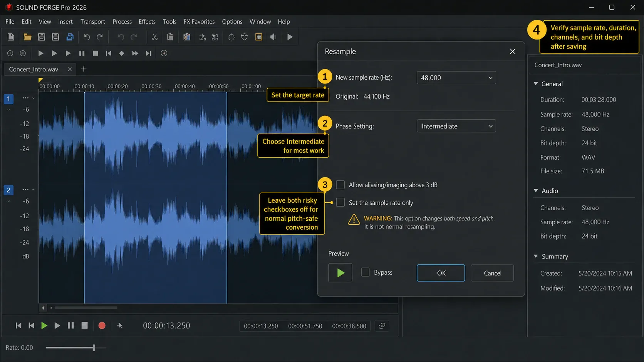Click the 00:00:38.500 selection length field

tap(349, 326)
